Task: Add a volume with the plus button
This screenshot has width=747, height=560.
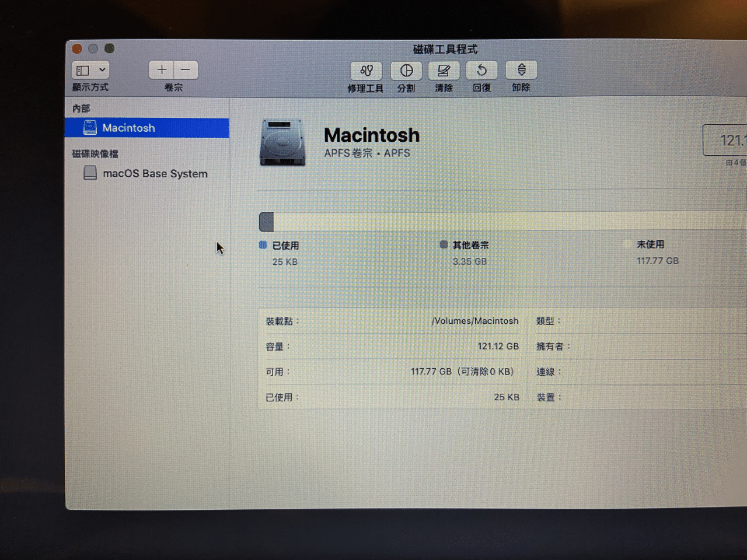Action: coord(162,70)
